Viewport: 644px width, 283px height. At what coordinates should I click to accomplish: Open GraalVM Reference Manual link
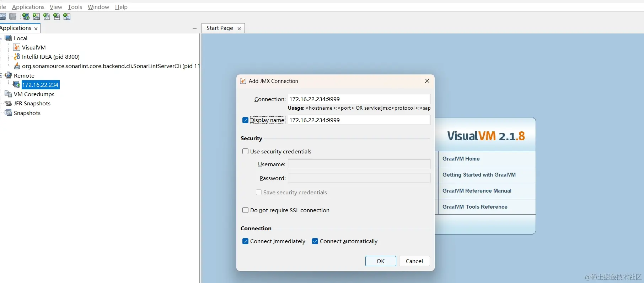pos(477,191)
